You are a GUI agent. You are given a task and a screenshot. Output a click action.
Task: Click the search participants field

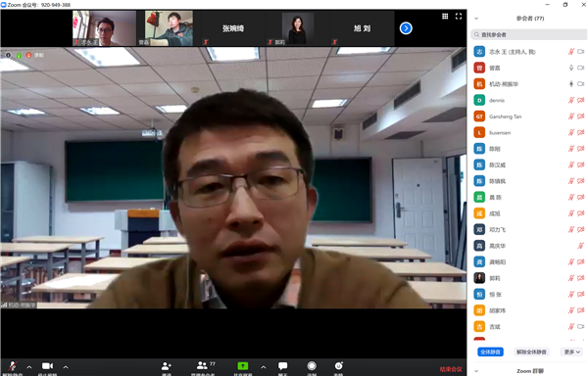529,35
